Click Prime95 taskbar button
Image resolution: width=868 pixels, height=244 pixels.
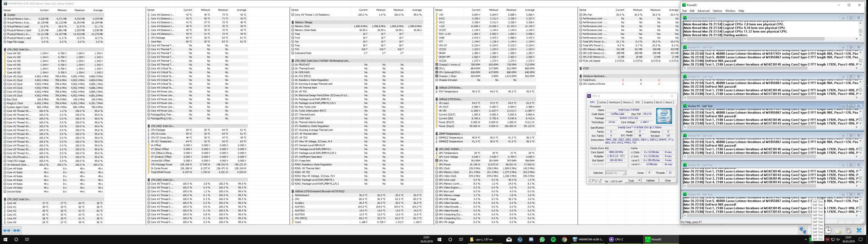point(661,239)
